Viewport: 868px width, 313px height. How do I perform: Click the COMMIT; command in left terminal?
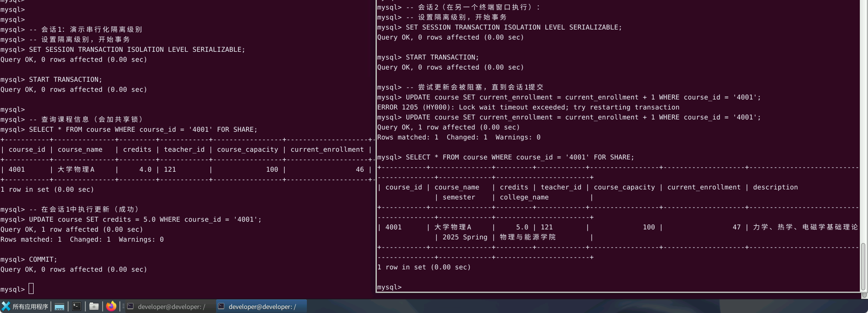(43, 259)
